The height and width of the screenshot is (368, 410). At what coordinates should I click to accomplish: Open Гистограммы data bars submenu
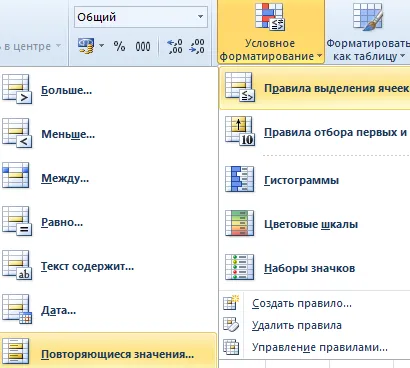tap(314, 180)
